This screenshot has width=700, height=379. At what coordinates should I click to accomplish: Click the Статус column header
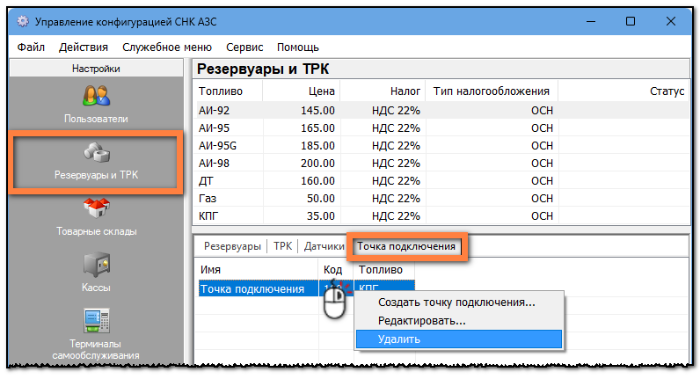point(624,91)
